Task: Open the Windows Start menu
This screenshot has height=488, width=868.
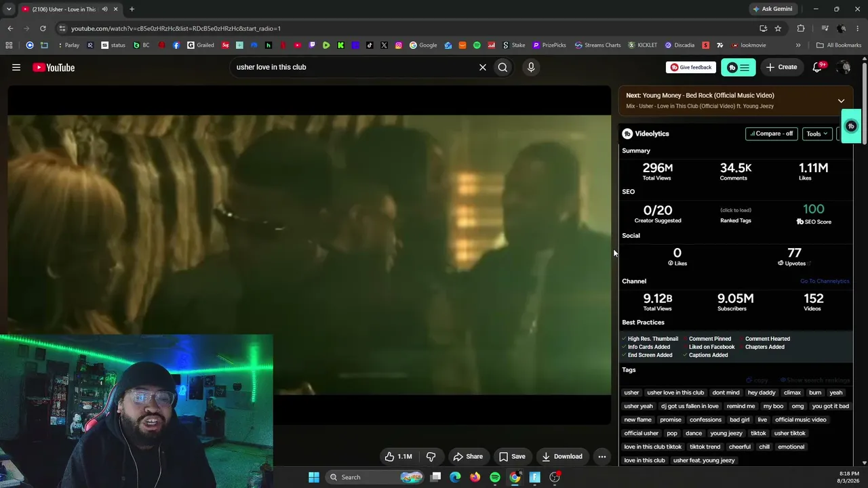Action: click(x=314, y=477)
